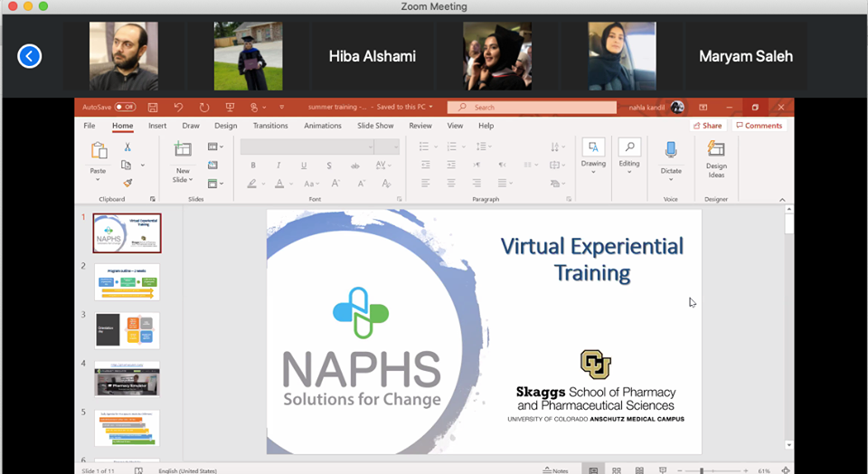Switch to Slide Sorter view icon
The image size is (868, 474).
click(616, 470)
